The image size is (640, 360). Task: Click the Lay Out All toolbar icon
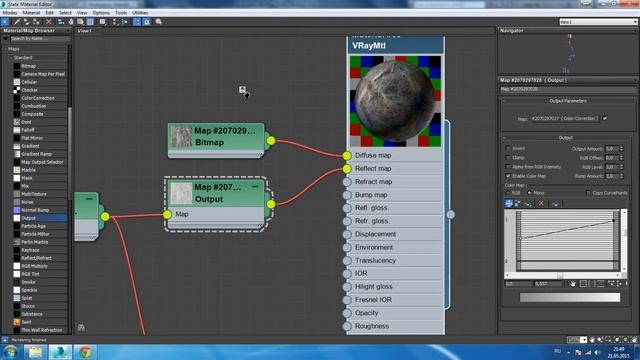115,22
